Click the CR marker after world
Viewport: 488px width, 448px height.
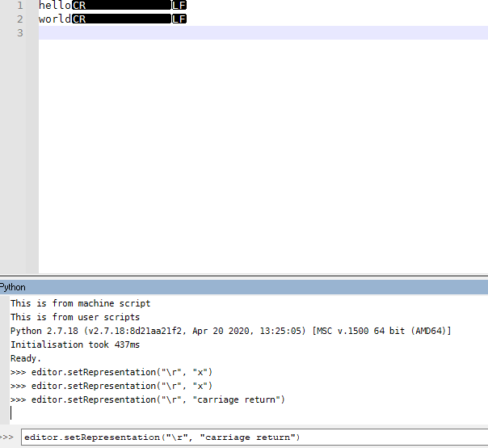click(x=122, y=19)
